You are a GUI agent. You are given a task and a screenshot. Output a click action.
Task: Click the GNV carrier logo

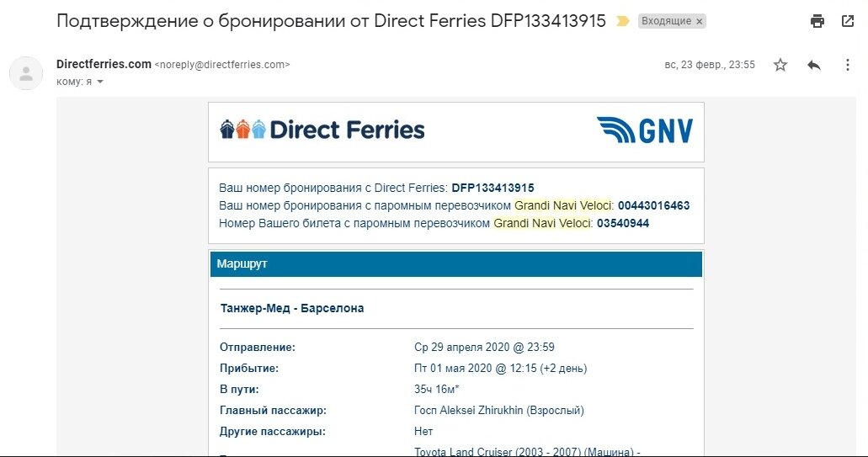(645, 130)
